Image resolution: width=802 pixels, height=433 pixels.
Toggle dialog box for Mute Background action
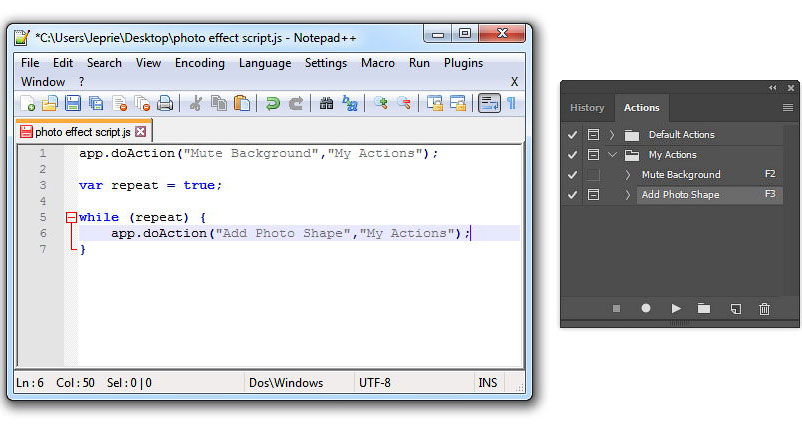click(x=593, y=175)
